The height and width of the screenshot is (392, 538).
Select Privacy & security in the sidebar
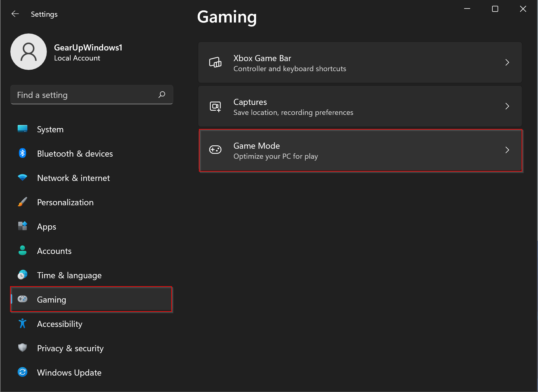70,348
